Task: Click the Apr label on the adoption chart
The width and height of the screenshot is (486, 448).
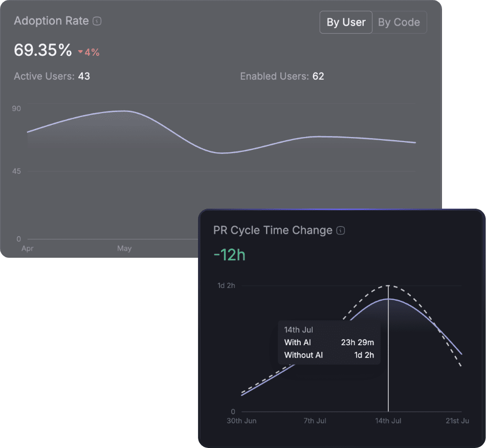Action: click(x=27, y=249)
